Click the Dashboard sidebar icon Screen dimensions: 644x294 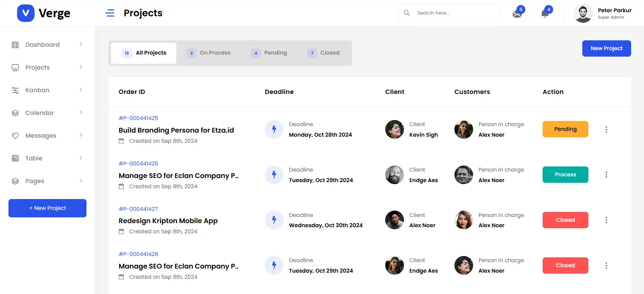point(15,45)
